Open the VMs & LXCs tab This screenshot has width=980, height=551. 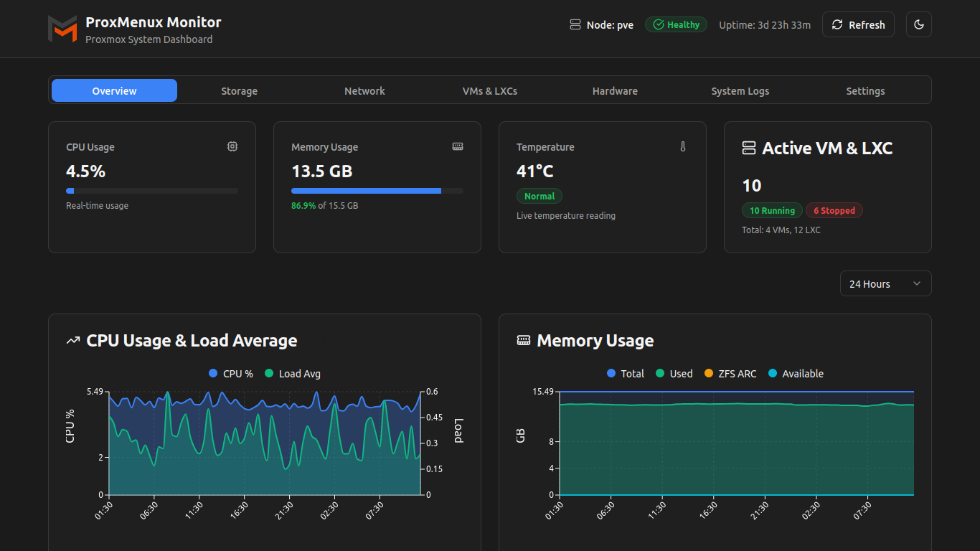[490, 91]
